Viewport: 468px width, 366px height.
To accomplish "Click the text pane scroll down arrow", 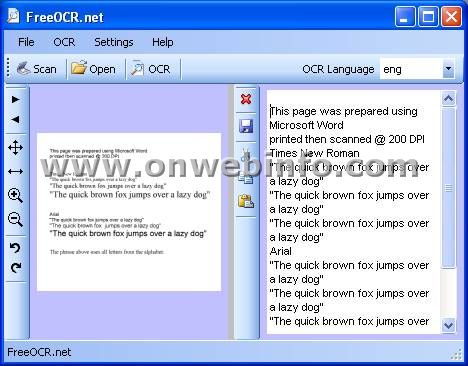I will 448,325.
